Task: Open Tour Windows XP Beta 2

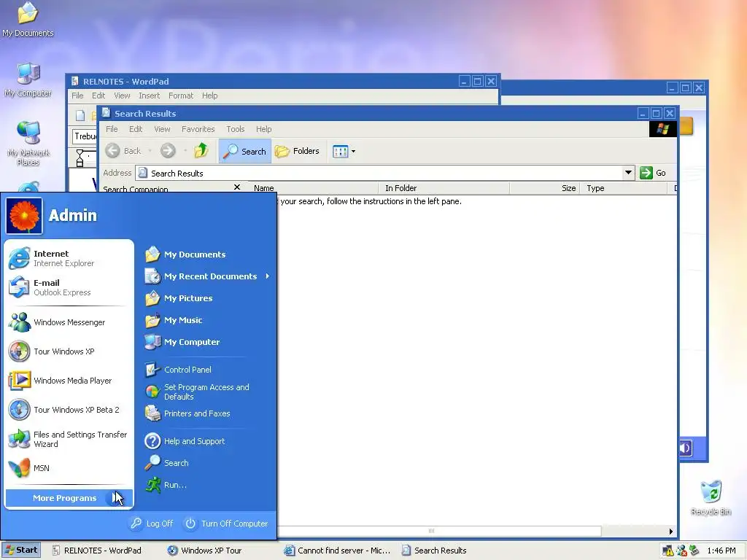Action: [x=69, y=410]
